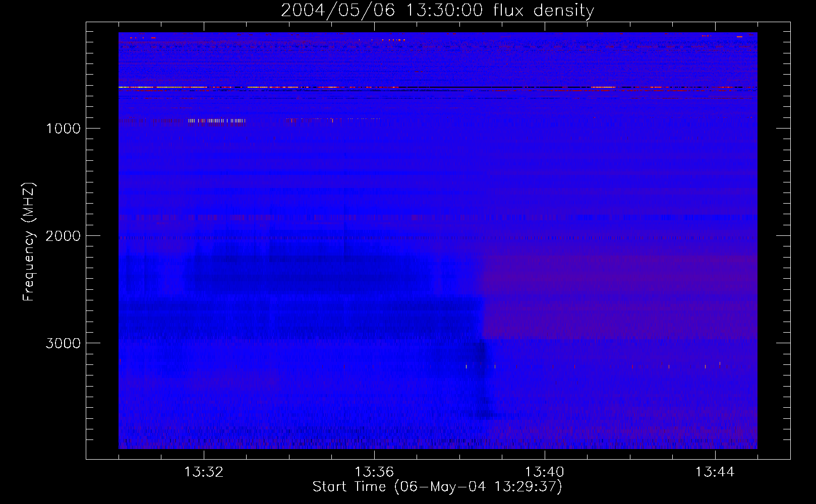
Task: Click the 'Start Time (06-May-04 13:29:37)' caption
Action: point(437,487)
